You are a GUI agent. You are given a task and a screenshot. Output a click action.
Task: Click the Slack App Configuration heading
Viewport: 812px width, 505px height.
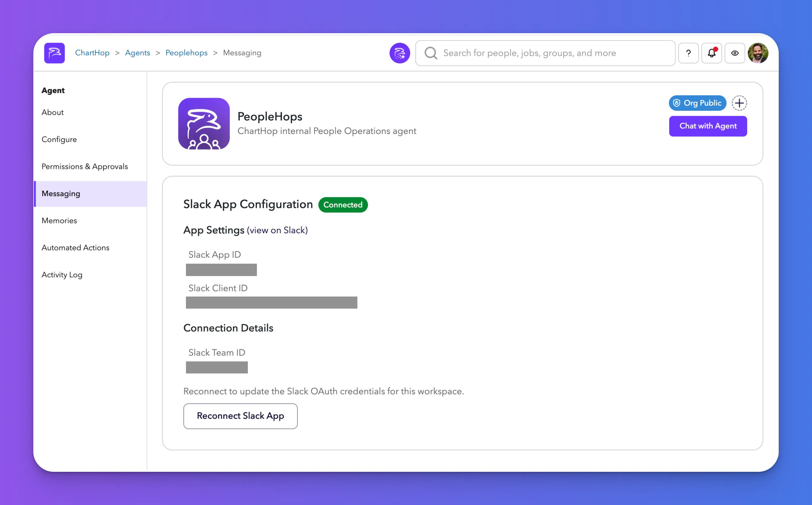pos(248,205)
